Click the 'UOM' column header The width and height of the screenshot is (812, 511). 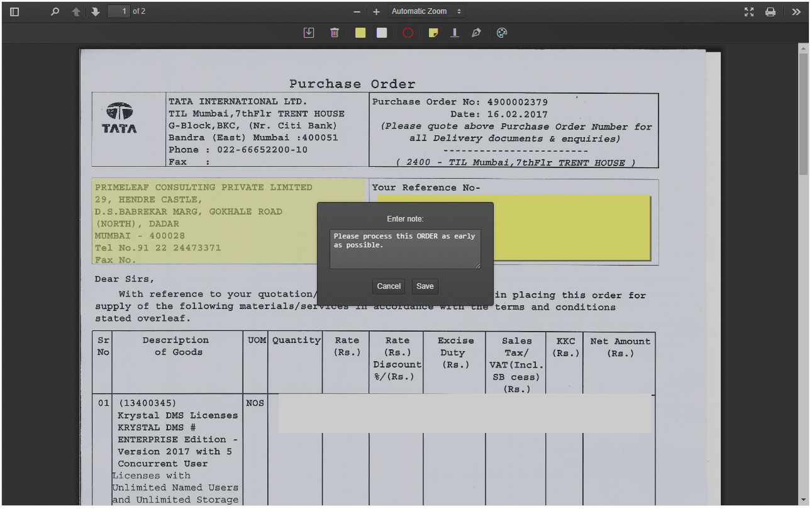coord(257,340)
